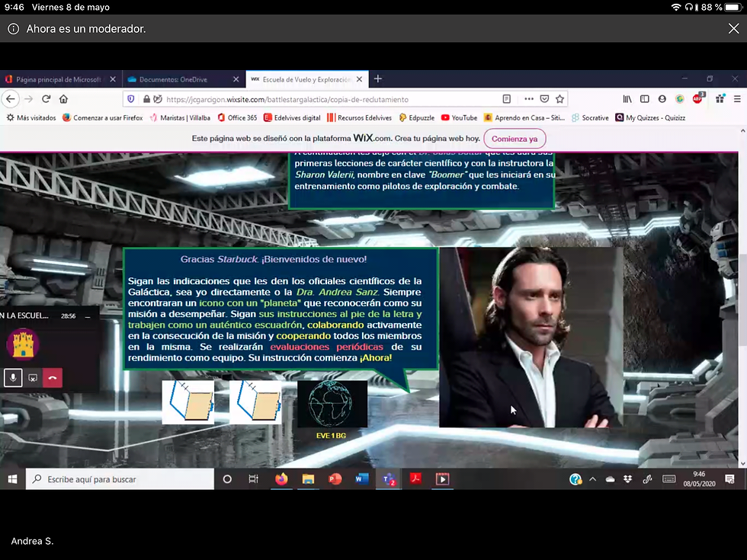This screenshot has height=560, width=747.
Task: Show hidden system tray icons
Action: [x=593, y=479]
